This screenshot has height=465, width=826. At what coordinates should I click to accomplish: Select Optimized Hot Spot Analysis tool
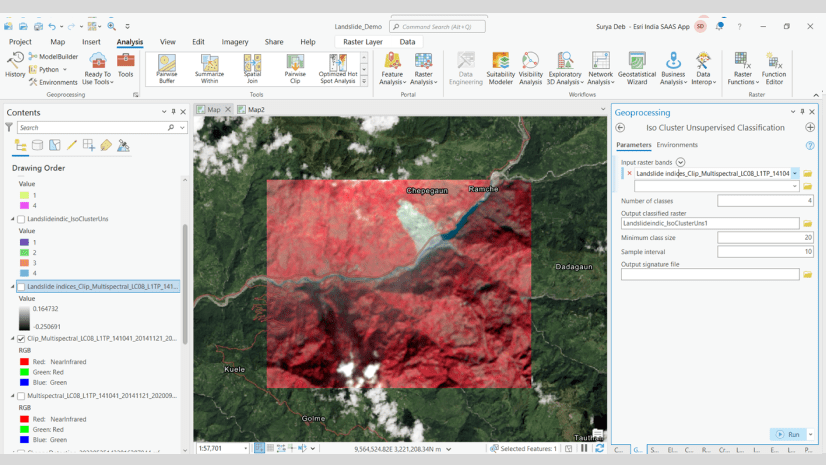(338, 69)
